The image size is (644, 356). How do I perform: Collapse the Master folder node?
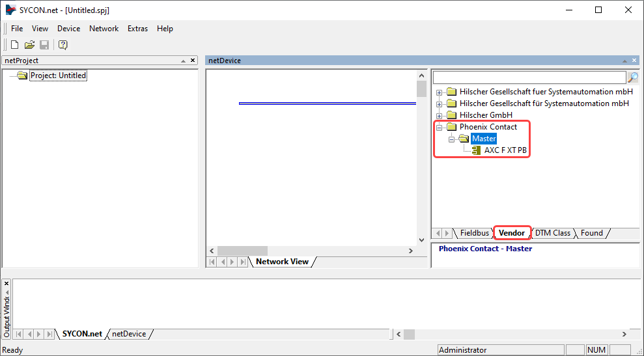click(x=451, y=140)
